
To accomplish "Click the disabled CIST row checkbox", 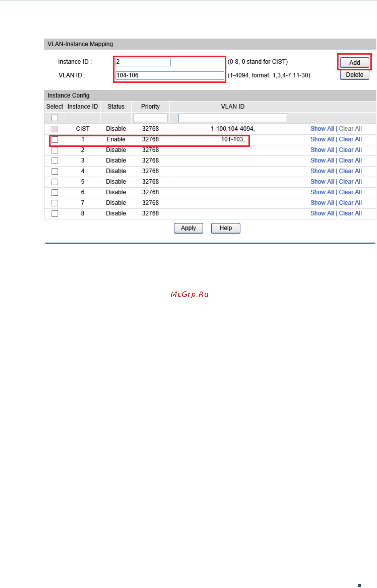I will pyautogui.click(x=55, y=129).
